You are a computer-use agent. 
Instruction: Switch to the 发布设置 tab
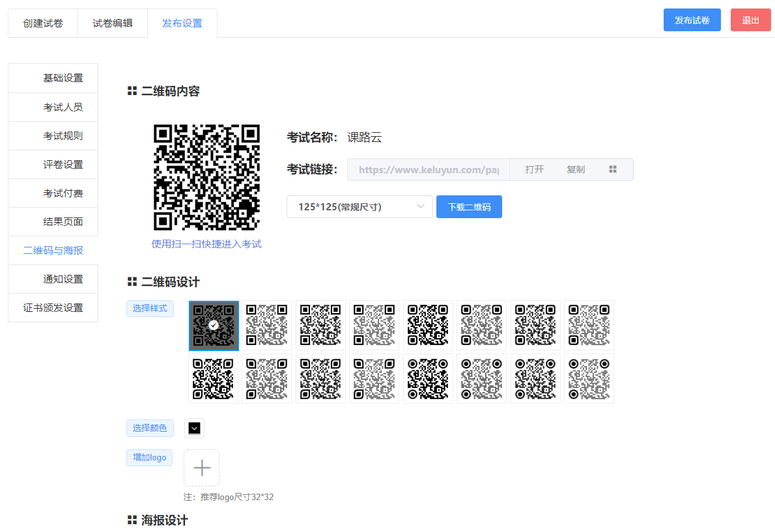(x=182, y=23)
